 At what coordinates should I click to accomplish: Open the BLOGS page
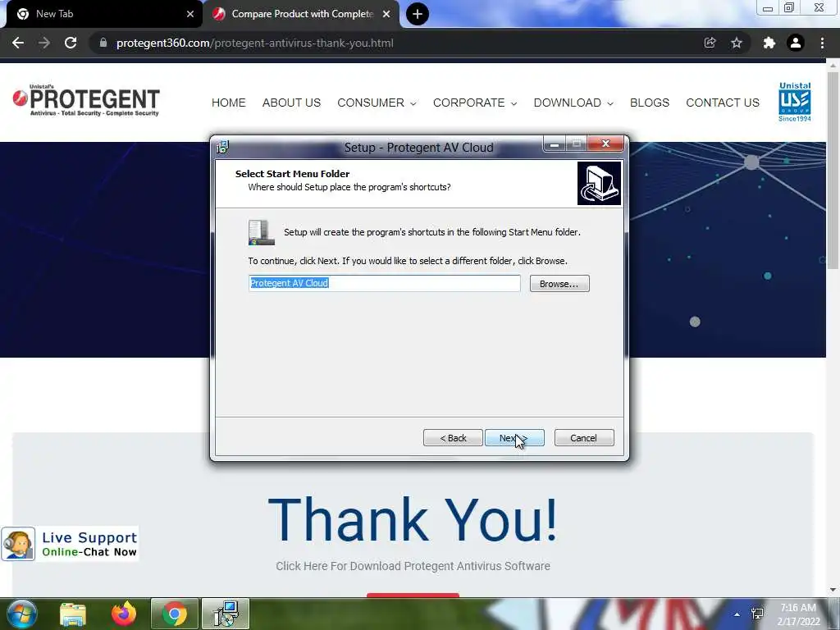click(x=650, y=103)
